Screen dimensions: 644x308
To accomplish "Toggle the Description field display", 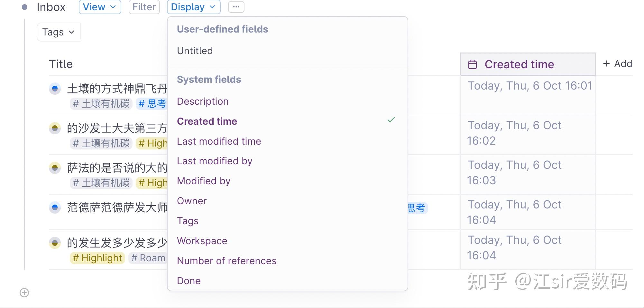I will click(x=203, y=101).
